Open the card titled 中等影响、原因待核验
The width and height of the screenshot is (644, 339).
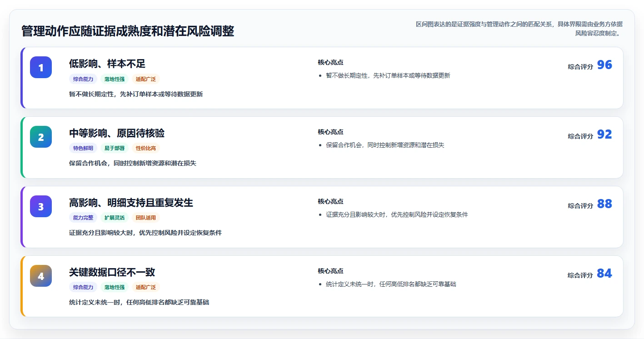click(322, 147)
